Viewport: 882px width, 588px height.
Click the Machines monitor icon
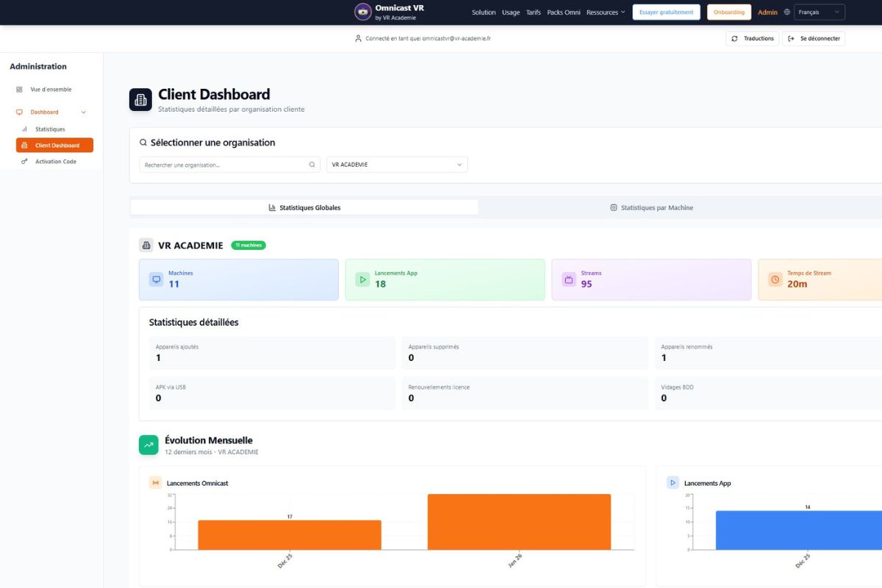coord(156,279)
